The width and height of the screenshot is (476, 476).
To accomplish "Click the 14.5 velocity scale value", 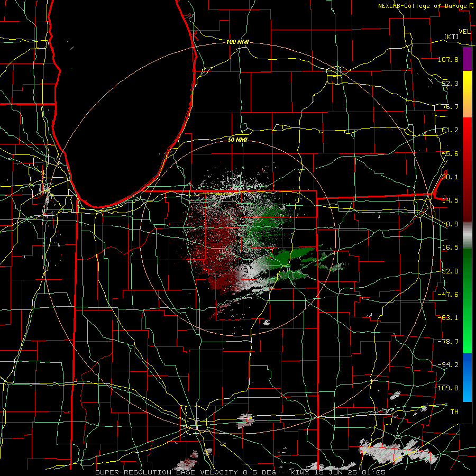I will pos(450,200).
